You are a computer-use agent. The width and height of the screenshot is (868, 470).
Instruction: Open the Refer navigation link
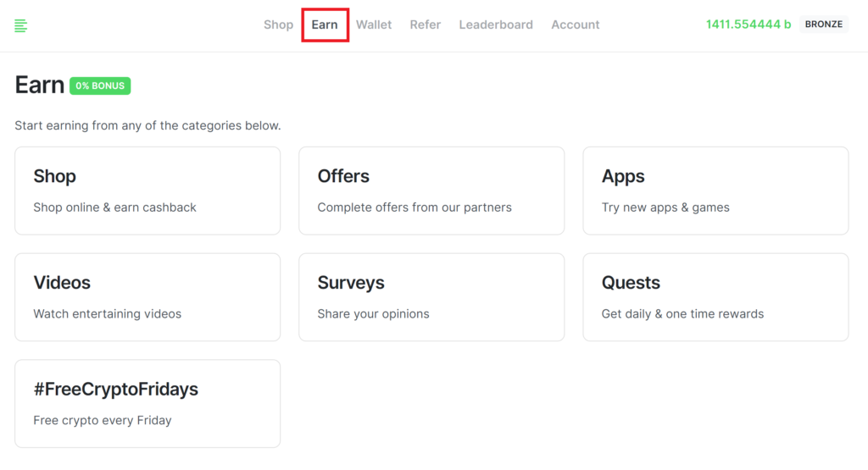425,25
